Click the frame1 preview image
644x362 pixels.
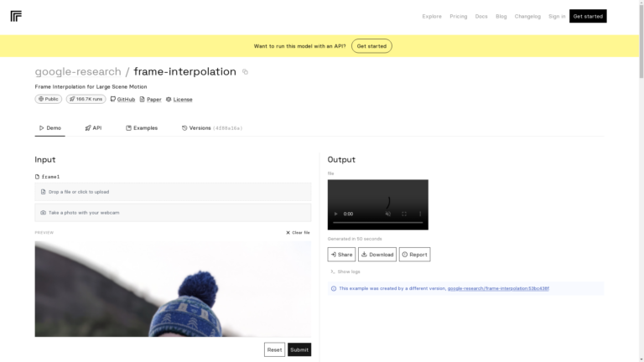click(x=173, y=289)
